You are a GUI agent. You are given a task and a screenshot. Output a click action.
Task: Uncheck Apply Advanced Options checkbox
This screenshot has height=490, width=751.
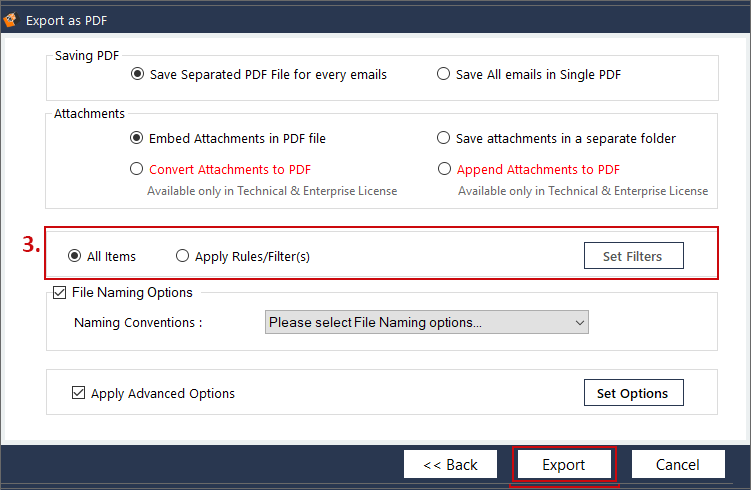coord(79,393)
